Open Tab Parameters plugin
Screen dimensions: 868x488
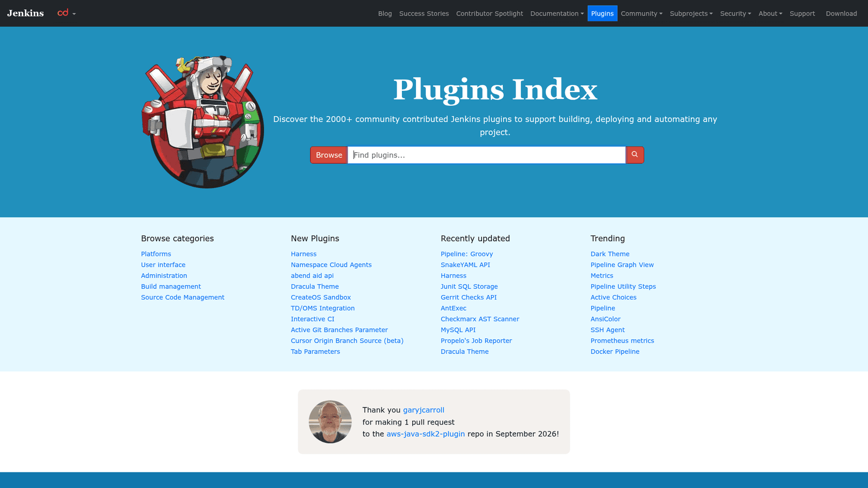coord(315,352)
